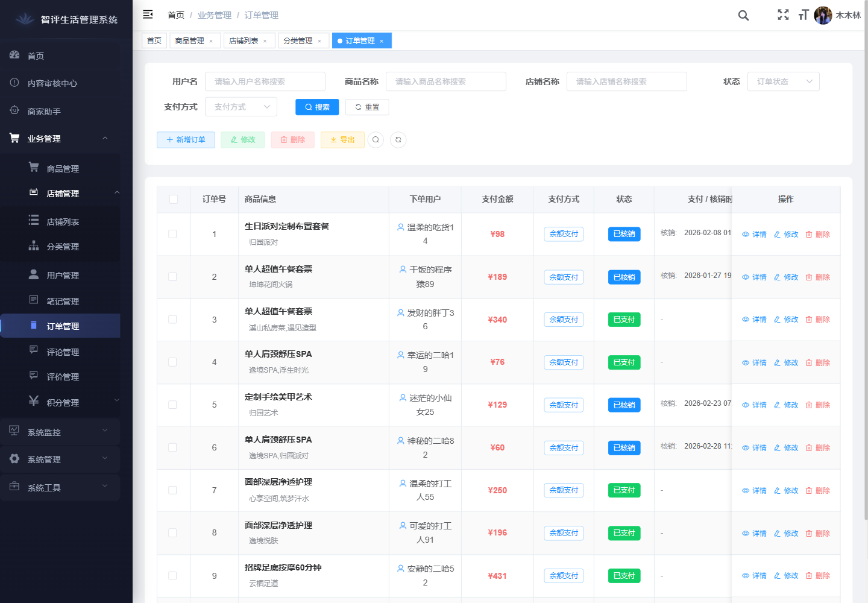Open the 订单状态 dropdown
The width and height of the screenshot is (868, 603).
tap(783, 81)
